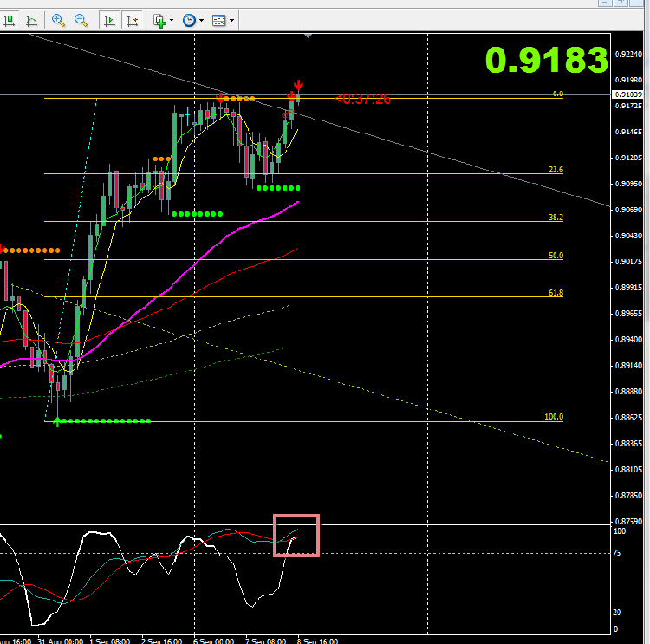
Task: Expand the Indicators dropdown arrow
Action: point(172,20)
